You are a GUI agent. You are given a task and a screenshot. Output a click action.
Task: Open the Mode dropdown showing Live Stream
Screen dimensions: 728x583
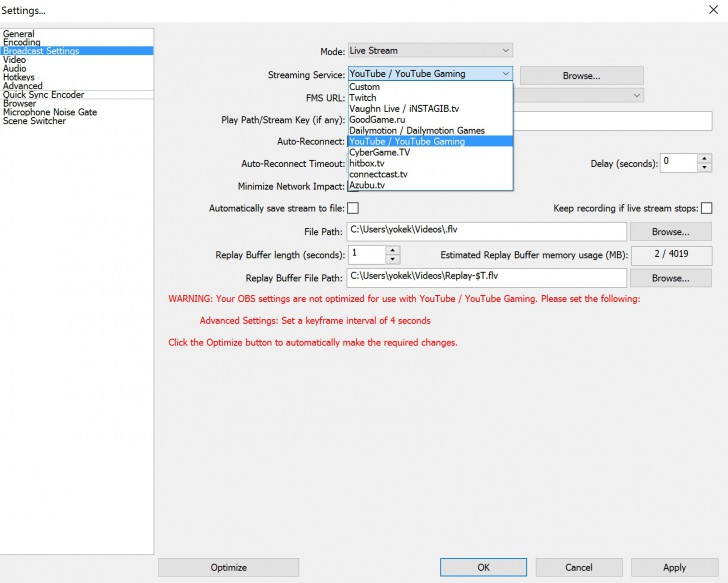[x=430, y=50]
